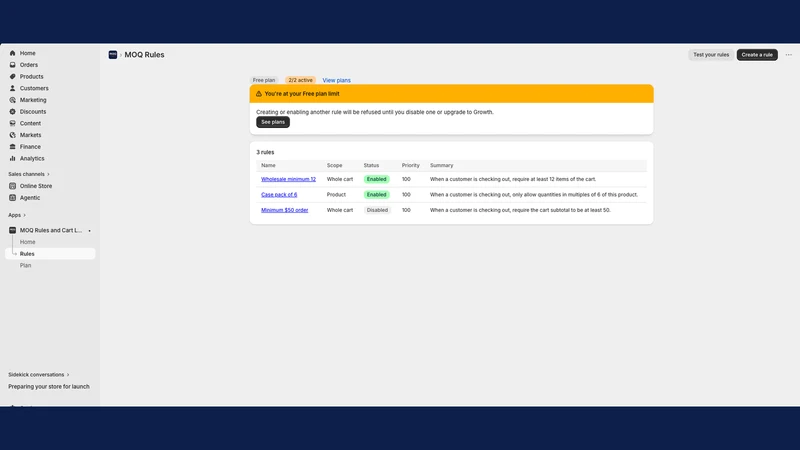Screen dimensions: 800x450
Task: Click the Analytics bar chart icon
Action: pyautogui.click(x=13, y=159)
